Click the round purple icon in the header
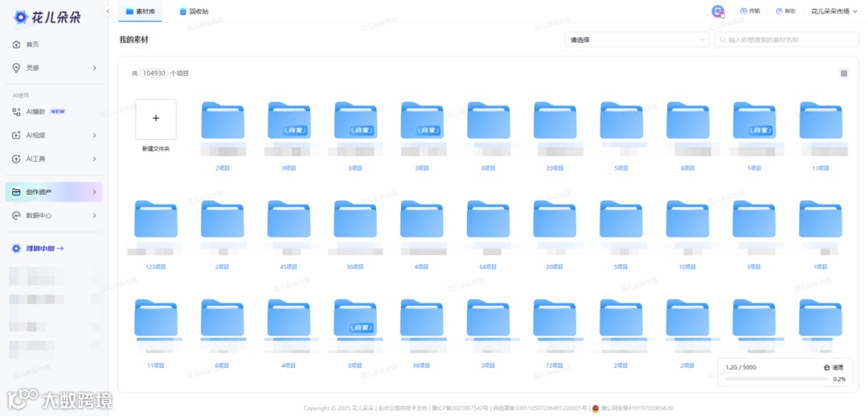The width and height of the screenshot is (868, 416). [718, 11]
